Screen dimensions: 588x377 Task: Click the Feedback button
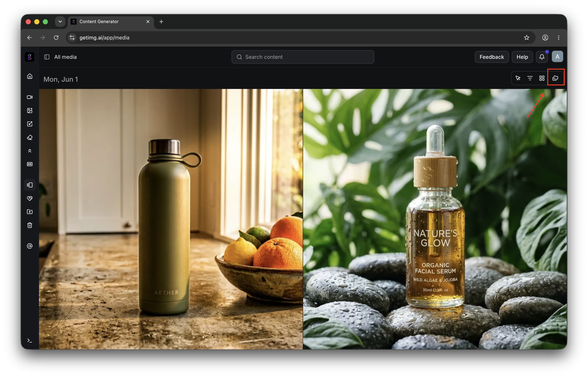coord(491,57)
